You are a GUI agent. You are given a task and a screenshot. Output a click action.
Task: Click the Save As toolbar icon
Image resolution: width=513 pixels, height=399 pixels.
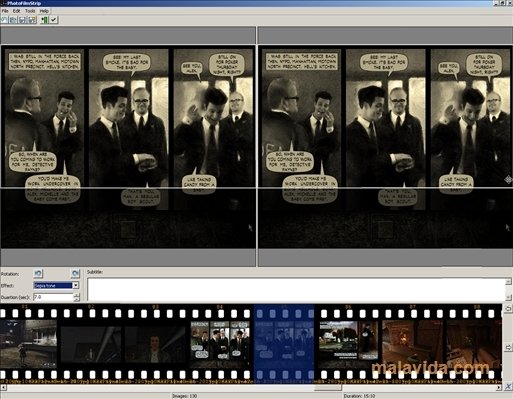point(32,20)
